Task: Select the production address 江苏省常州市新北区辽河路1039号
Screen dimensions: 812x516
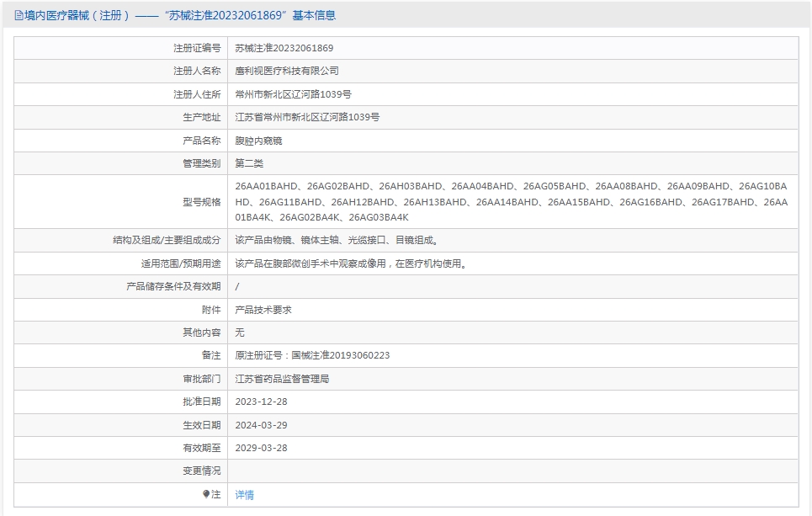Action: pyautogui.click(x=307, y=117)
